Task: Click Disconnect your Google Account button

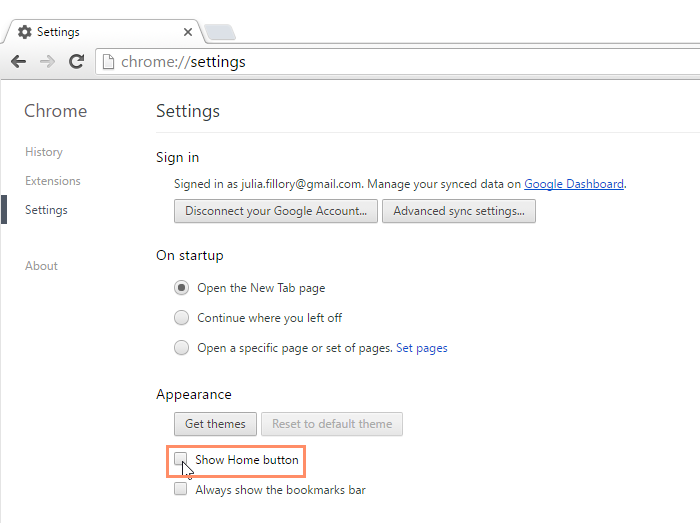Action: tap(276, 211)
